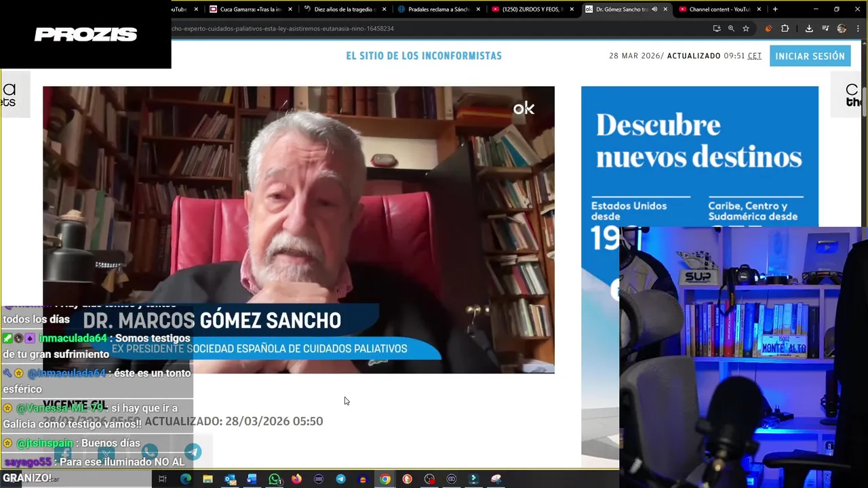This screenshot has height=488, width=868.
Task: Launch Firefox from the taskbar
Action: 296,479
